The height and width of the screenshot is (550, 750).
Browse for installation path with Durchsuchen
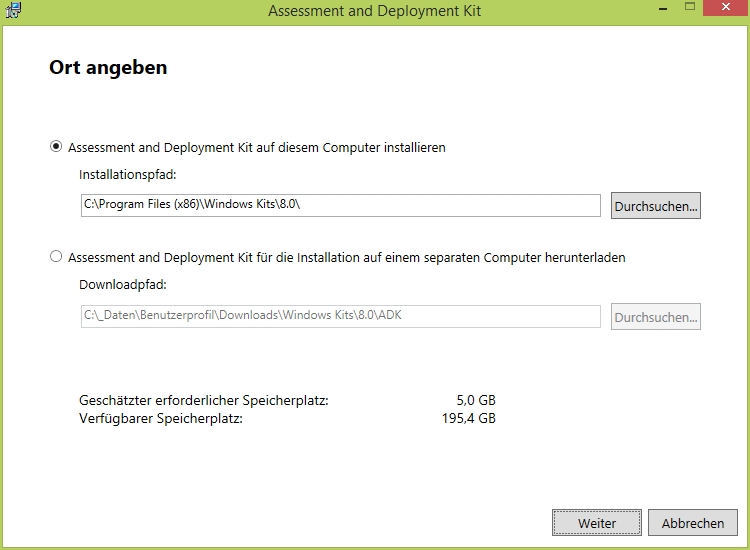[x=656, y=206]
